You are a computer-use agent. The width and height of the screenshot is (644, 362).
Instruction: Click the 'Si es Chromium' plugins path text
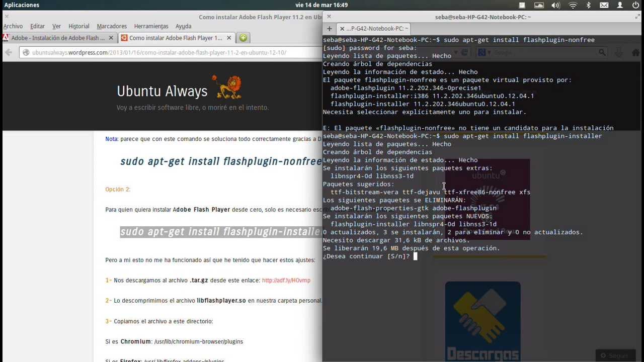tap(174, 341)
